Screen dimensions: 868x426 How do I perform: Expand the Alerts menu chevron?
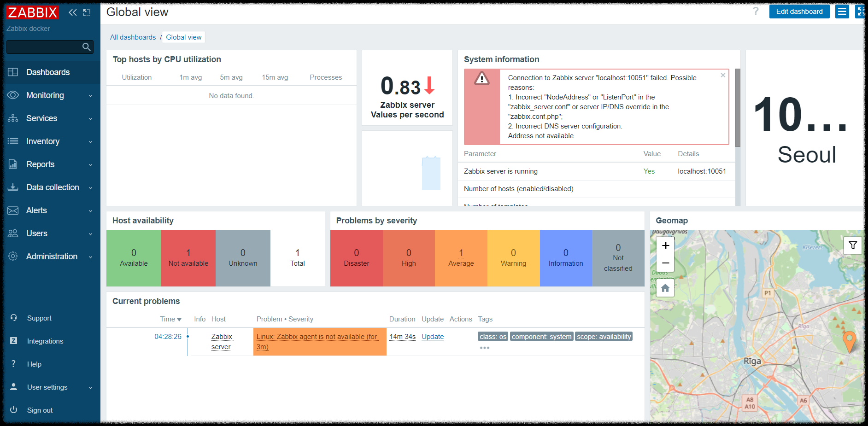click(x=90, y=211)
